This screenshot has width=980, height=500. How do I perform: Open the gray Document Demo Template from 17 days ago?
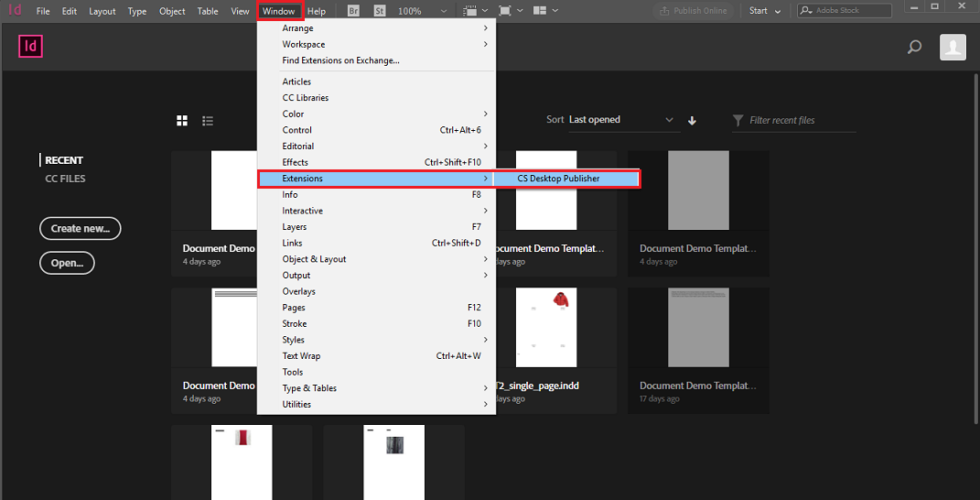point(698,351)
